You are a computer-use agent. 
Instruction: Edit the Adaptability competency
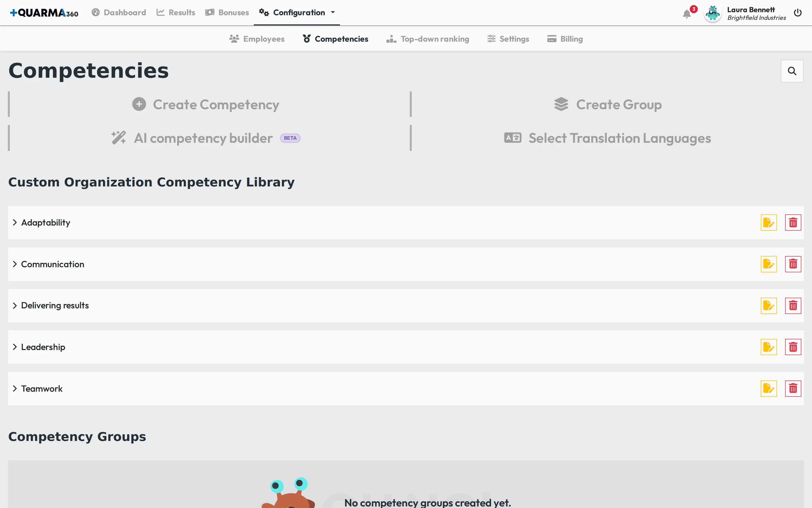pos(768,223)
